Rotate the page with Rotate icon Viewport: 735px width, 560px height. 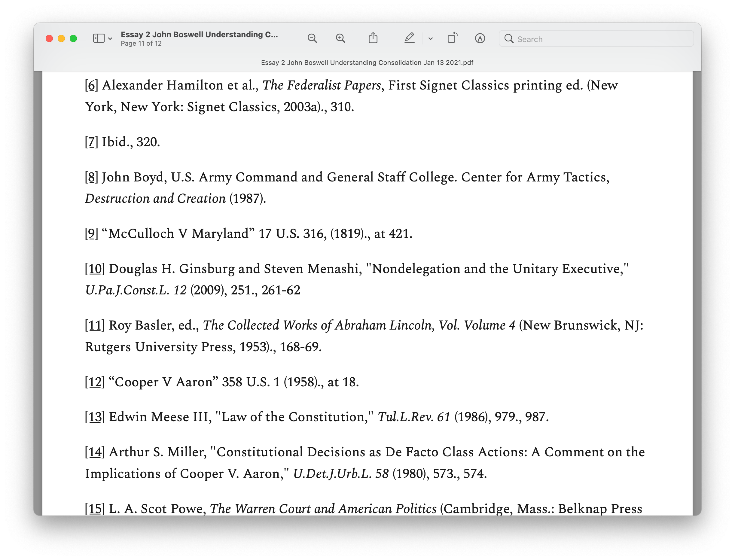click(452, 38)
